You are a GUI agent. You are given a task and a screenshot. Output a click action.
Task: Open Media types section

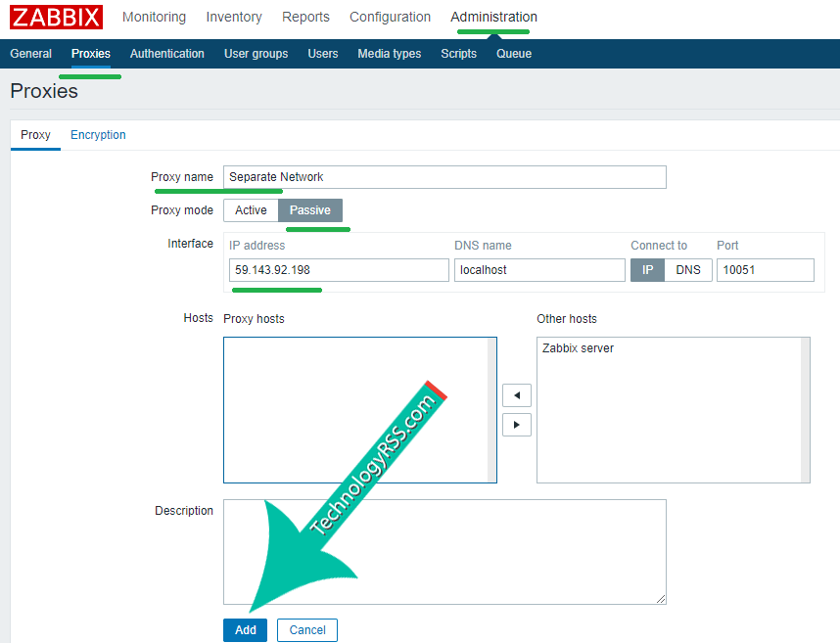click(x=389, y=54)
